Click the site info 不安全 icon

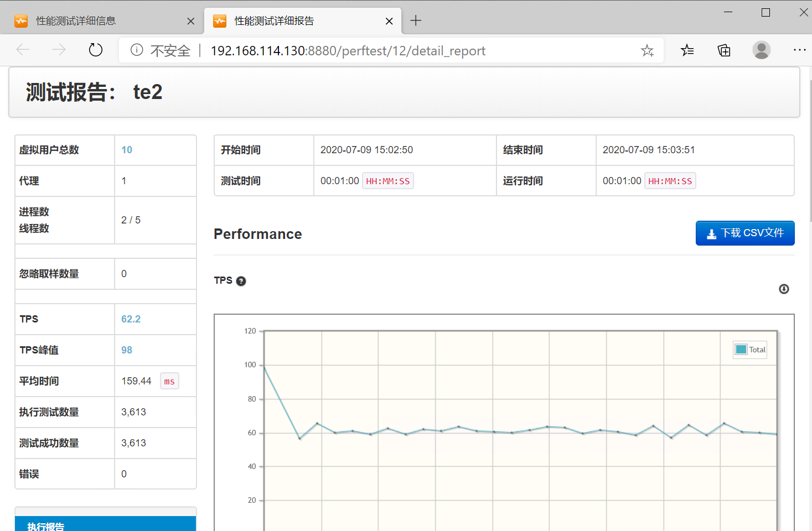click(x=137, y=50)
